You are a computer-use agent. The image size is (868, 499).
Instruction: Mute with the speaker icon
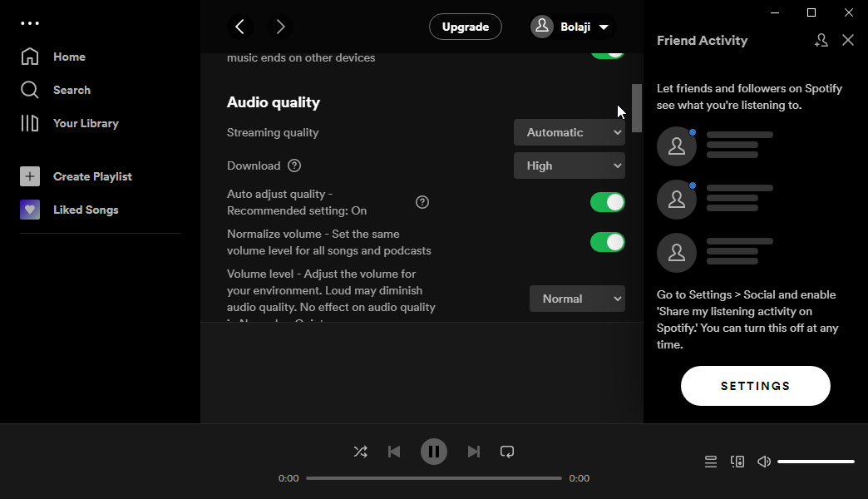click(764, 462)
